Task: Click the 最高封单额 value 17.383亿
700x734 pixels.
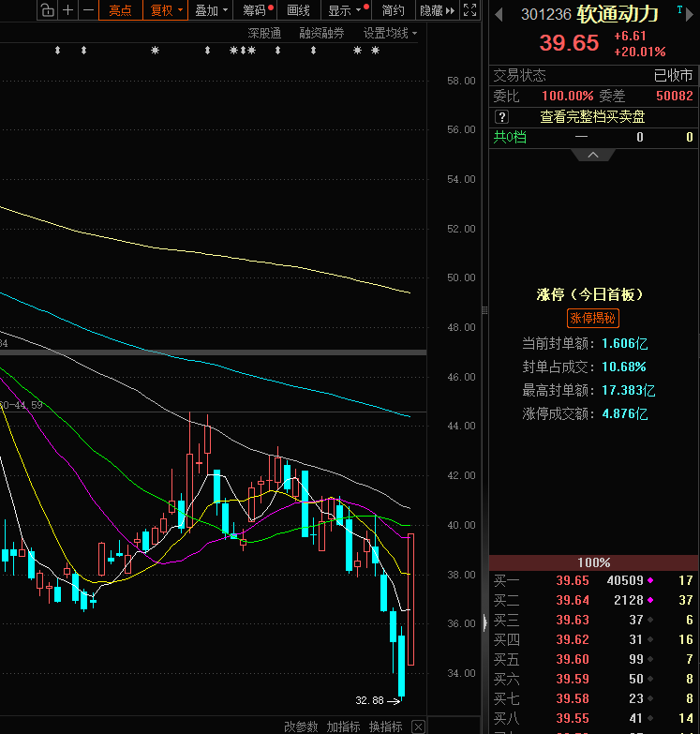Action: pyautogui.click(x=629, y=390)
